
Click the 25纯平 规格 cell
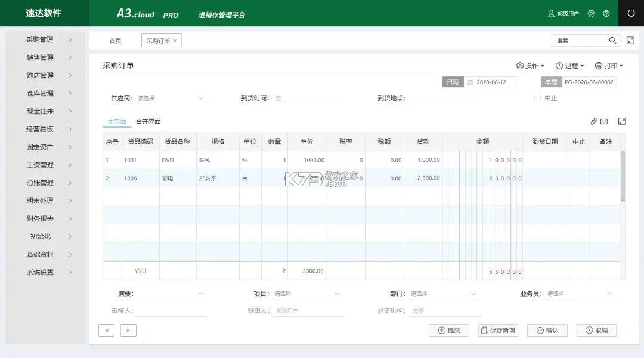coord(218,178)
